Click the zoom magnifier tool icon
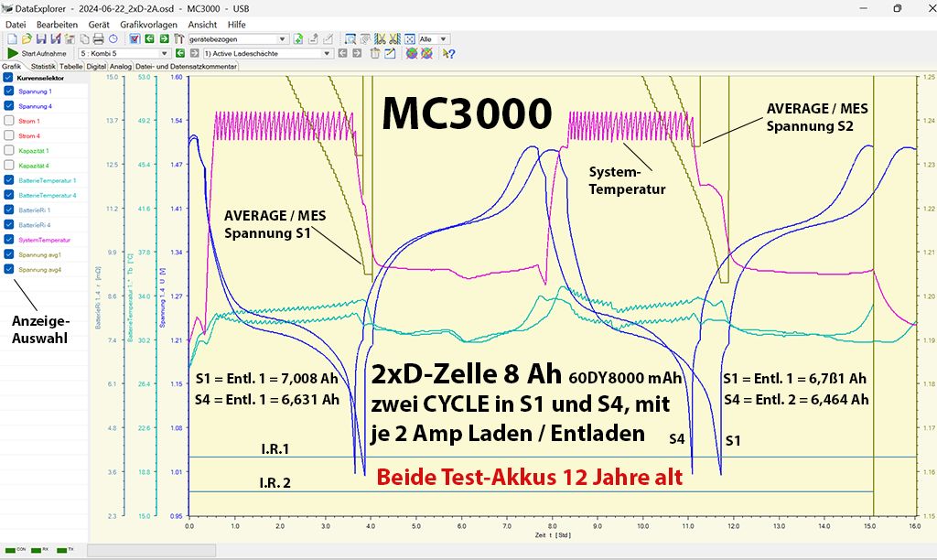 350,39
